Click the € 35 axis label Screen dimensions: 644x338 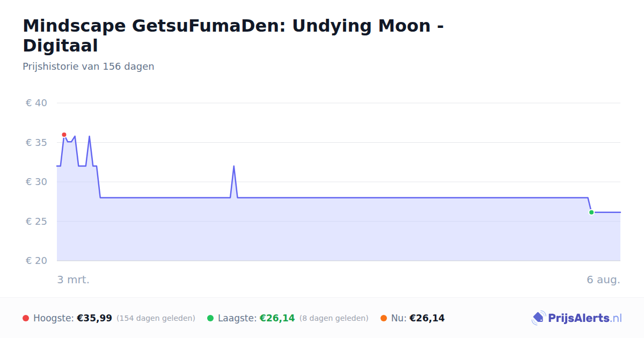36,143
